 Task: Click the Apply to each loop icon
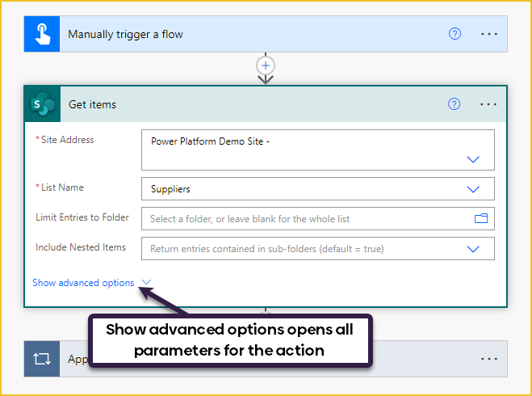pyautogui.click(x=42, y=359)
